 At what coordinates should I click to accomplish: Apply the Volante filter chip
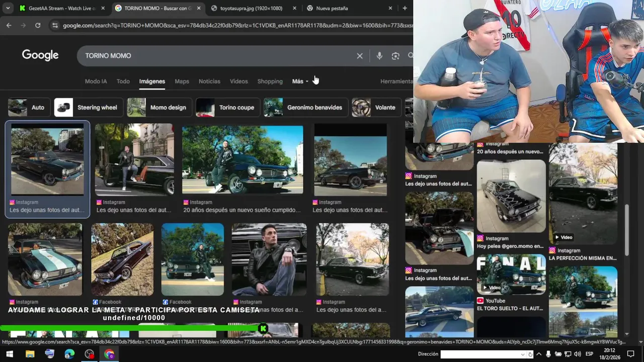(376, 107)
